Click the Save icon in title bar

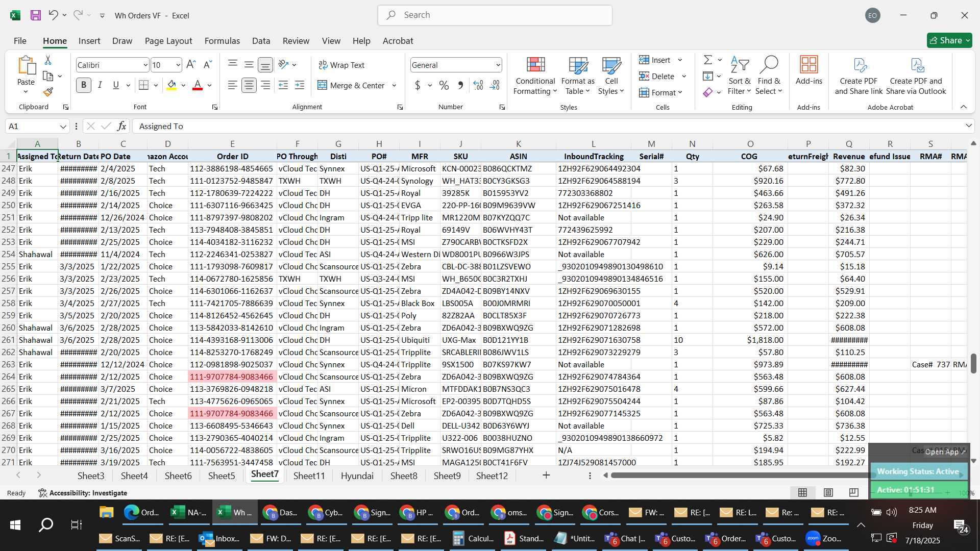(x=36, y=15)
